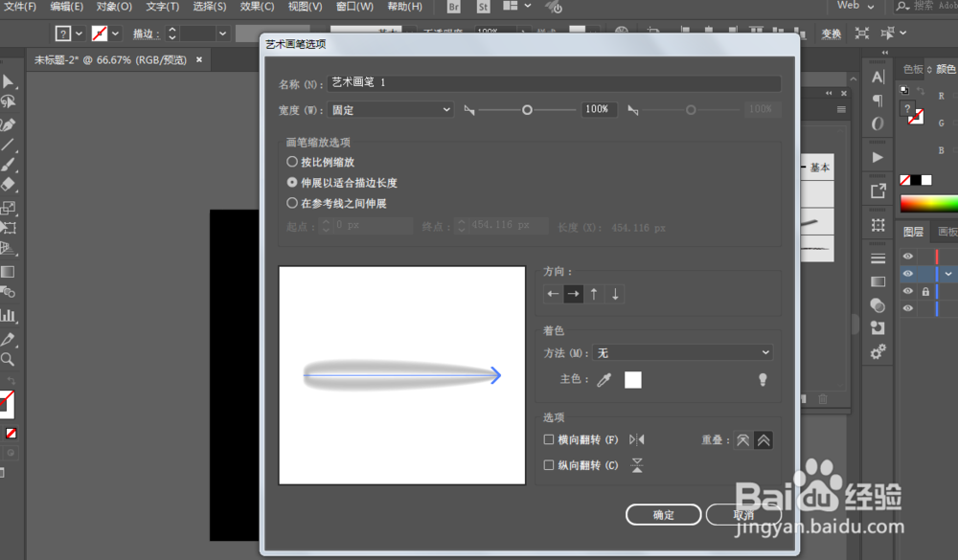Enable the 纵向翻转 checkbox

pyautogui.click(x=549, y=465)
